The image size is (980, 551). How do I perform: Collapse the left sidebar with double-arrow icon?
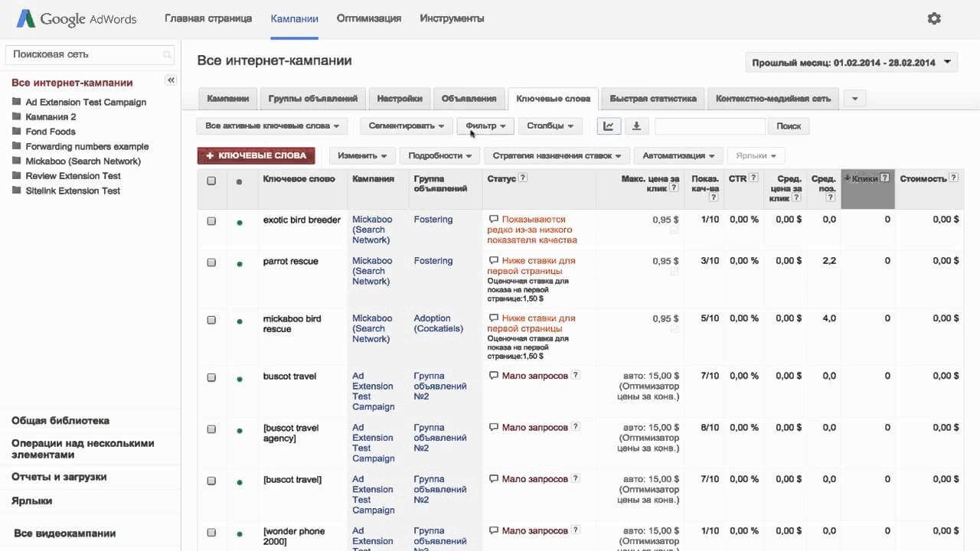tap(171, 80)
